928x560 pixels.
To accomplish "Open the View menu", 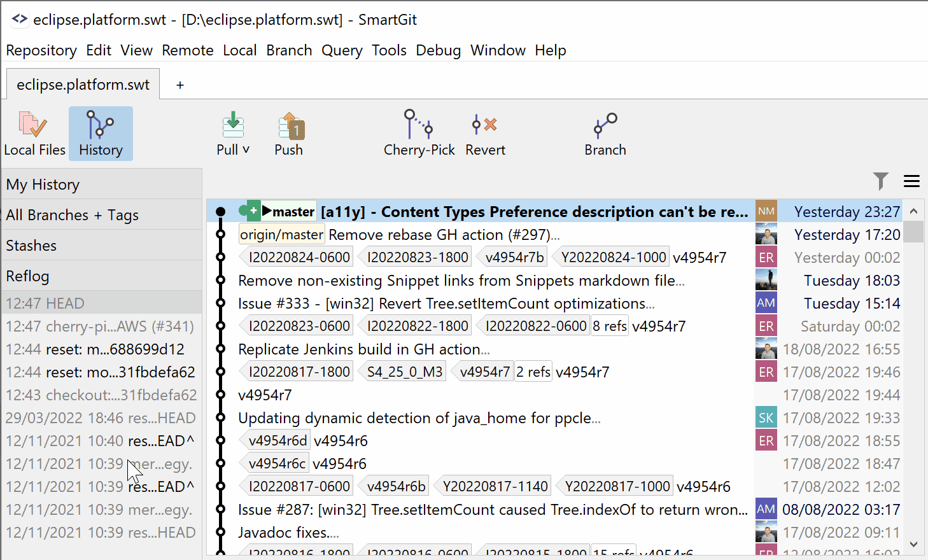I will click(137, 50).
